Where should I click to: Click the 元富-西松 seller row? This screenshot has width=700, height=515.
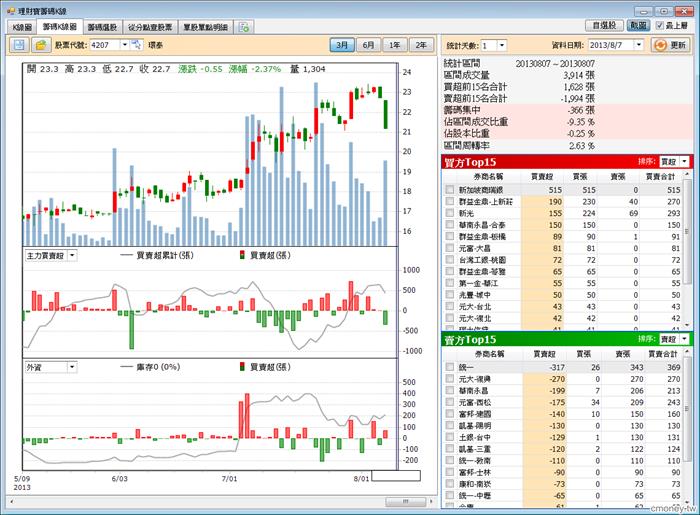563,402
